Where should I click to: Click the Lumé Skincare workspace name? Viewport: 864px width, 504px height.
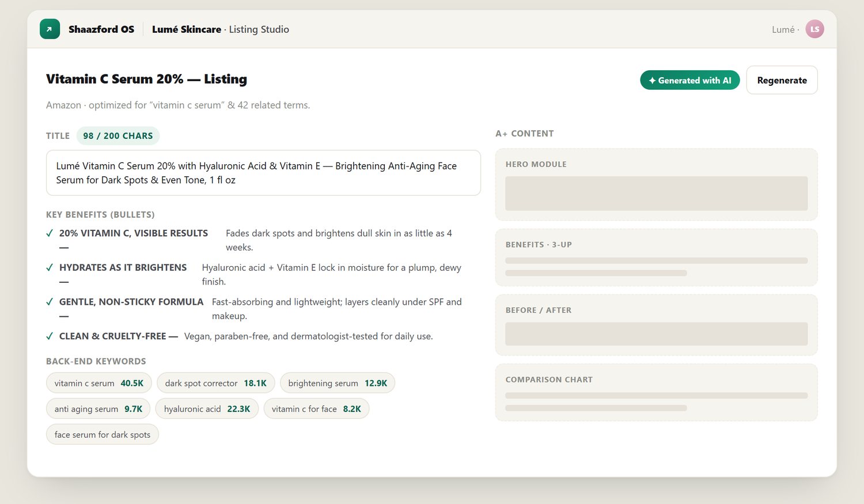(x=187, y=29)
